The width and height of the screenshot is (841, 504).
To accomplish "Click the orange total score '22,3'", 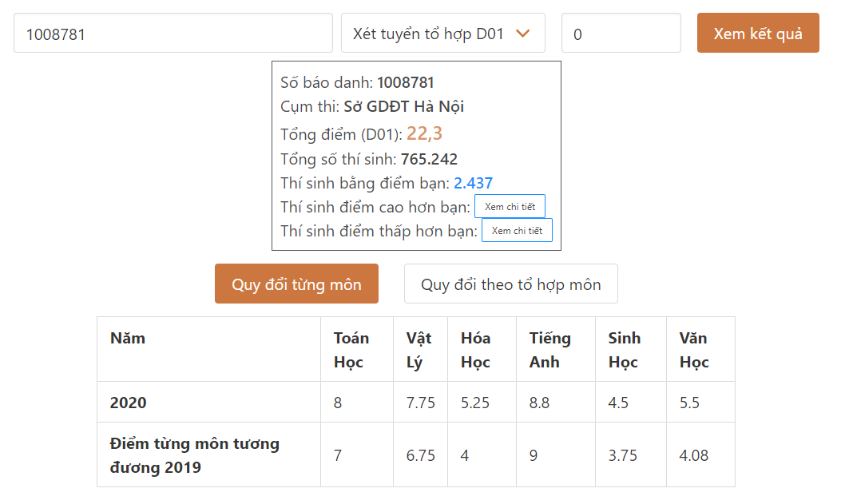I will (426, 133).
